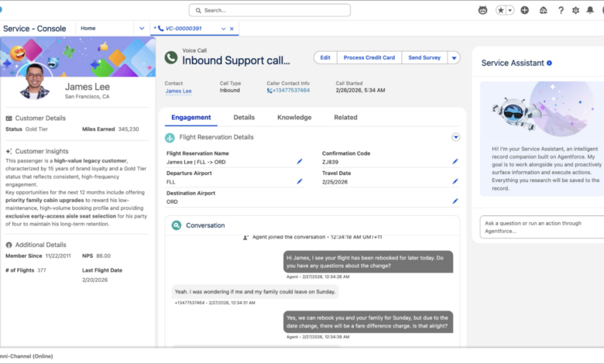
Task: Open the Help question mark icon
Action: pos(561,10)
